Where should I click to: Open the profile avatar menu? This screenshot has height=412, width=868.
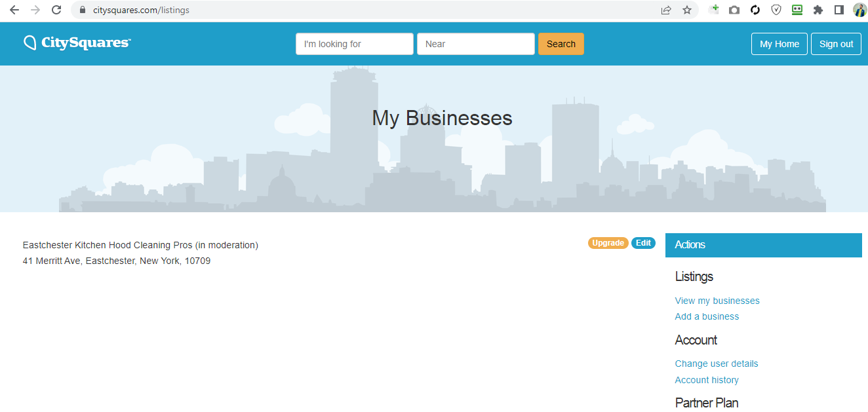[859, 10]
